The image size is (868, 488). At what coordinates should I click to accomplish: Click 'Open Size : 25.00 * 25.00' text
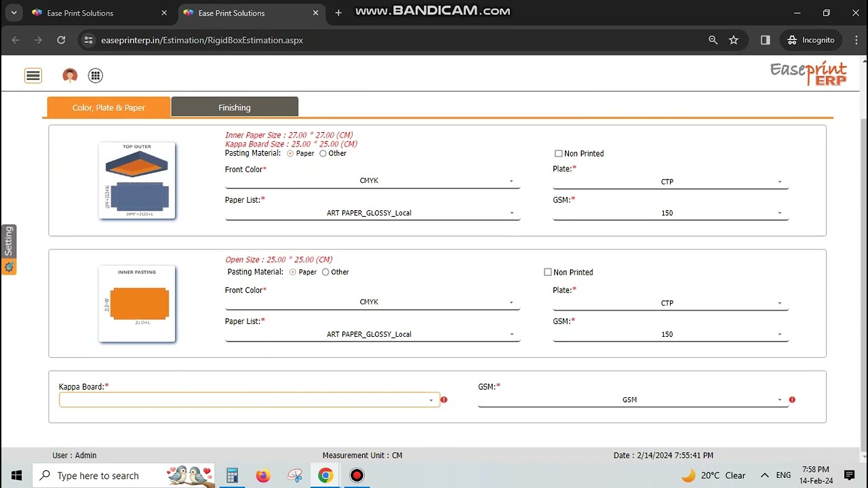pos(279,260)
